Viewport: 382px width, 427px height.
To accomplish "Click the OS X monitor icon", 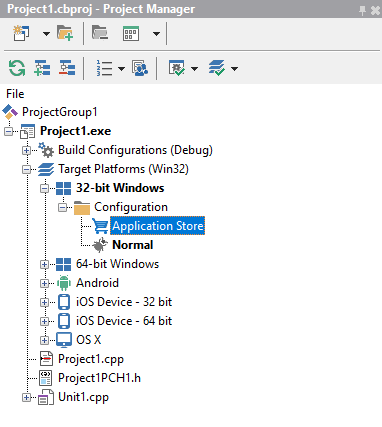I will (x=64, y=340).
